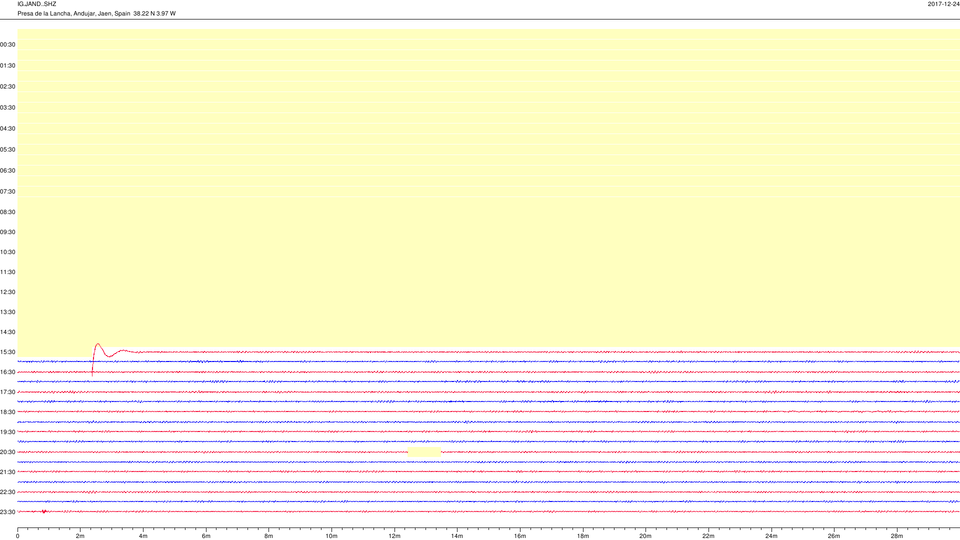960x540 pixels.
Task: Select the 21:30 time row label
Action: coord(8,471)
